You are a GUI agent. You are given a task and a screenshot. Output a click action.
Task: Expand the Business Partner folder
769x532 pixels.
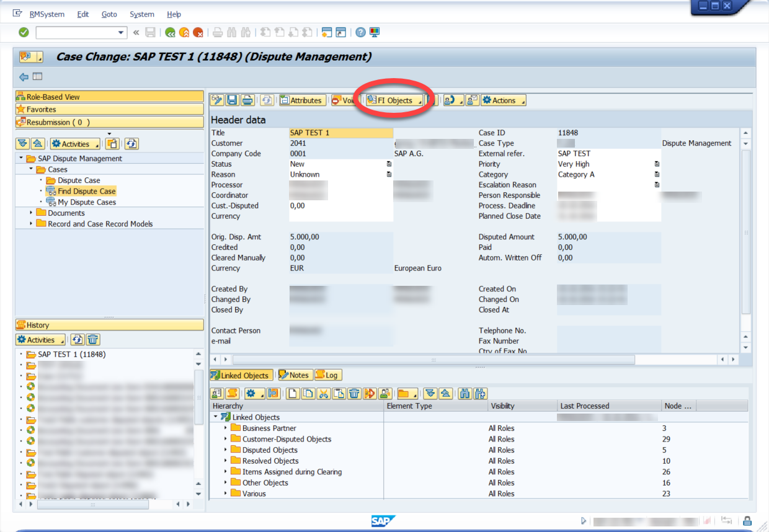coord(226,428)
